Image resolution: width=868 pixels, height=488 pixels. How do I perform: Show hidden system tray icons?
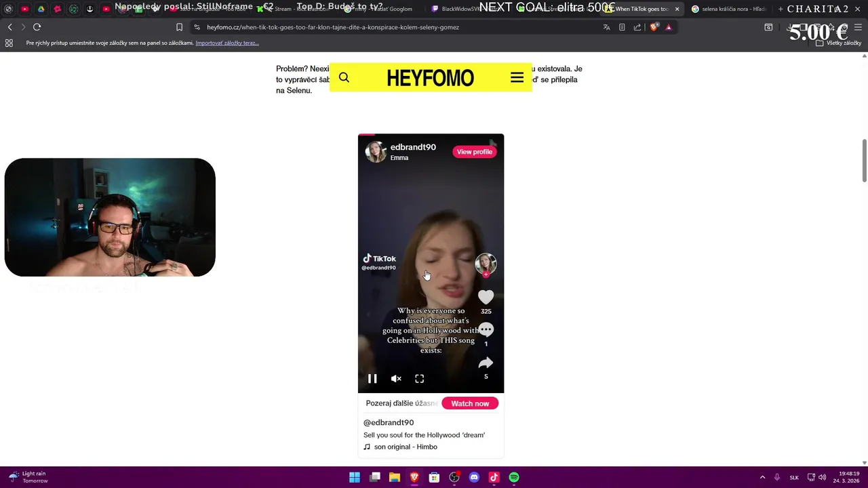pos(762,477)
